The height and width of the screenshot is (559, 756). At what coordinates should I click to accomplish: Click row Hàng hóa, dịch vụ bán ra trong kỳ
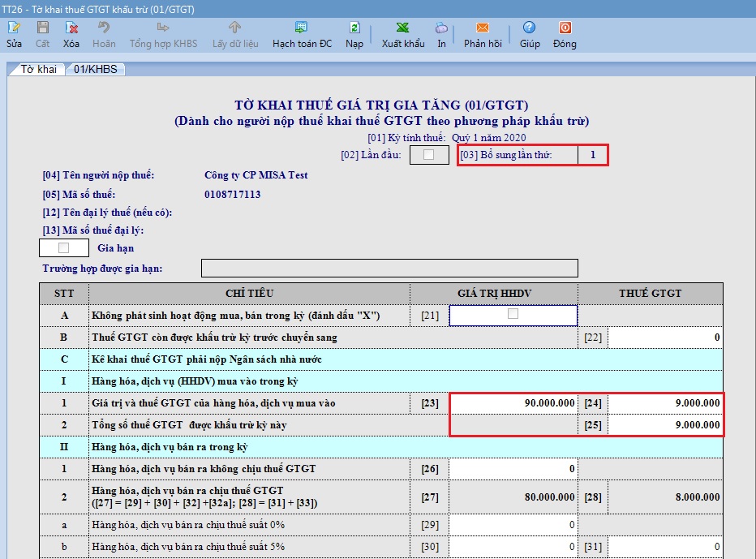[381, 447]
